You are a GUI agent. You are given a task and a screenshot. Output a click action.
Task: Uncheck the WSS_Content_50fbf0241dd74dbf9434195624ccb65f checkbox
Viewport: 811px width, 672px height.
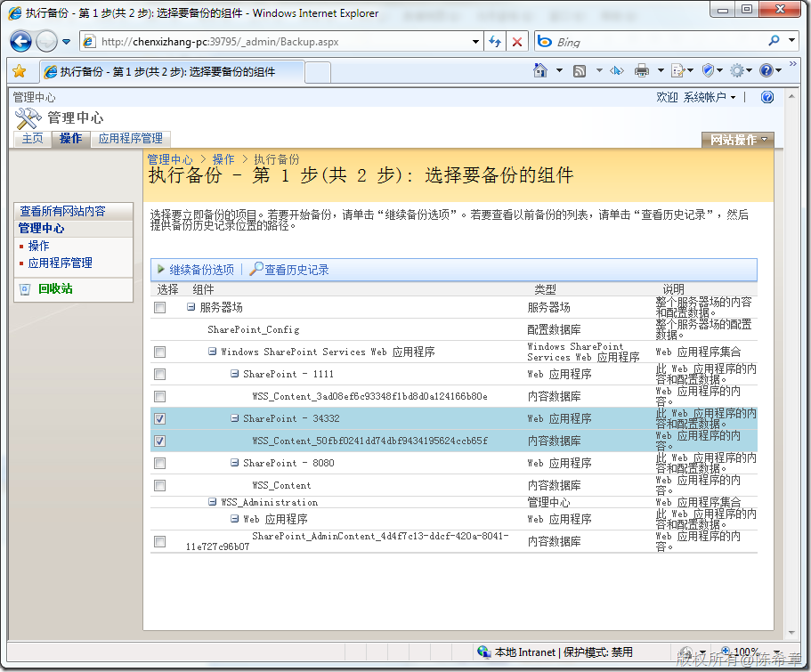(160, 441)
